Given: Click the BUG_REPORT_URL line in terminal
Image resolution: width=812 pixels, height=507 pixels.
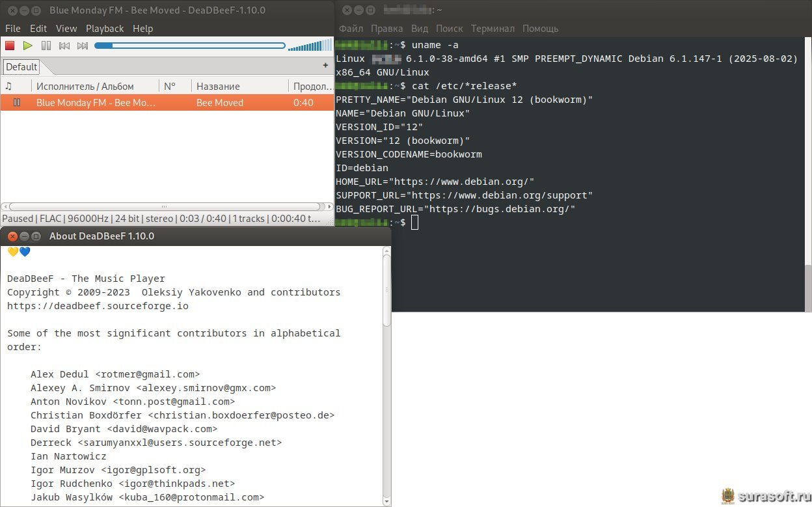Looking at the screenshot, I should tap(455, 209).
